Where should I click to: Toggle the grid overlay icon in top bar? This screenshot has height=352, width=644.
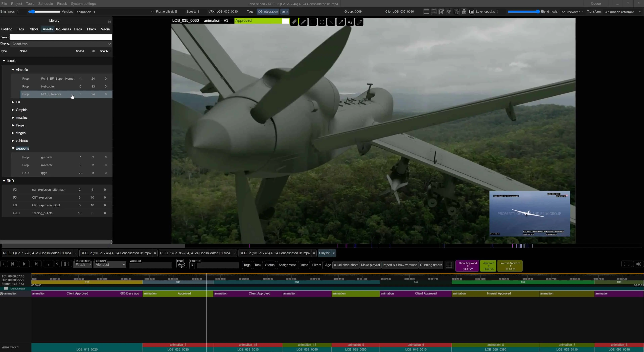[434, 12]
